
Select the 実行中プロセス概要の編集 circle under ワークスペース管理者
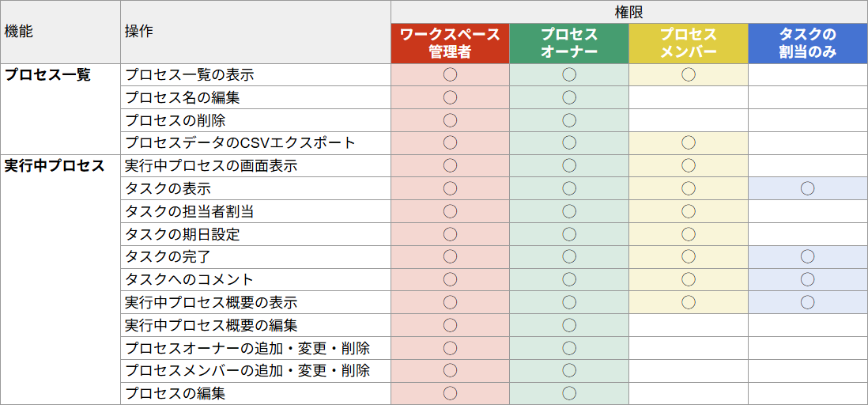(450, 325)
